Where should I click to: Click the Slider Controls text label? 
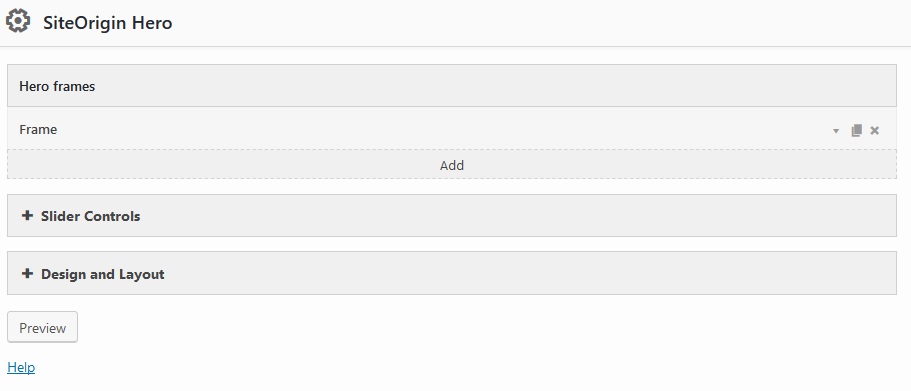pyautogui.click(x=91, y=216)
